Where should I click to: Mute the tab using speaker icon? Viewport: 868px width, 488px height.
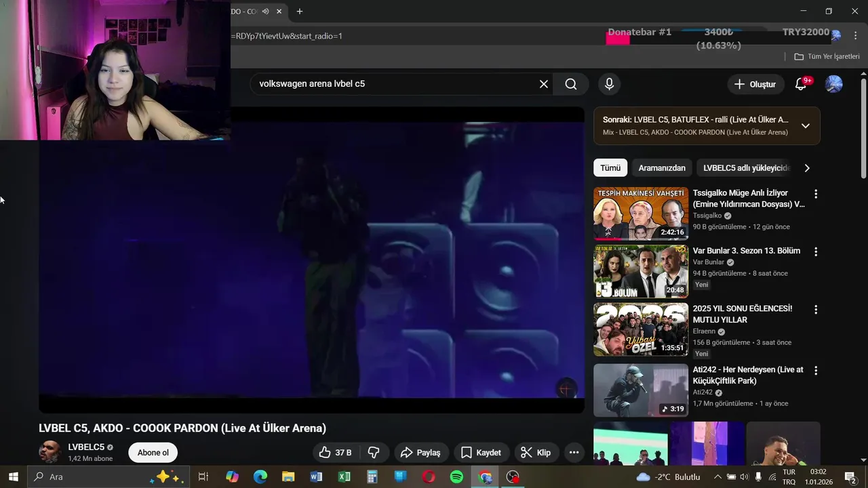pyautogui.click(x=266, y=12)
